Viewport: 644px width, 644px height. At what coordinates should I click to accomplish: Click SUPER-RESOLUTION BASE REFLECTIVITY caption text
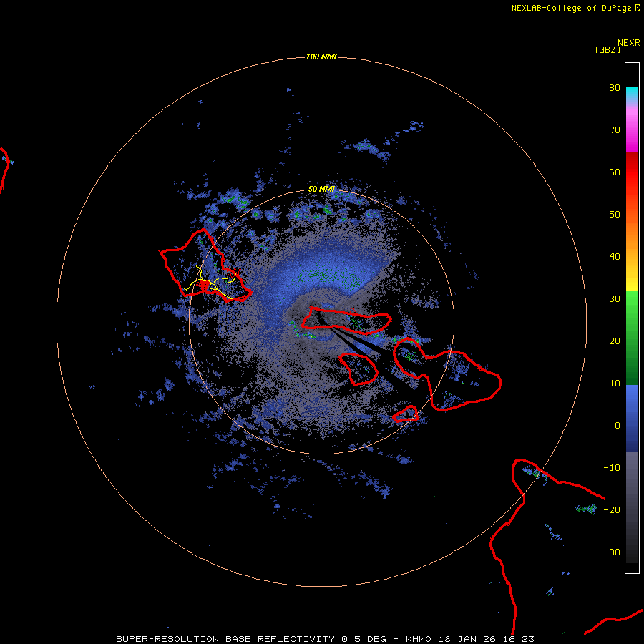(x=225, y=639)
